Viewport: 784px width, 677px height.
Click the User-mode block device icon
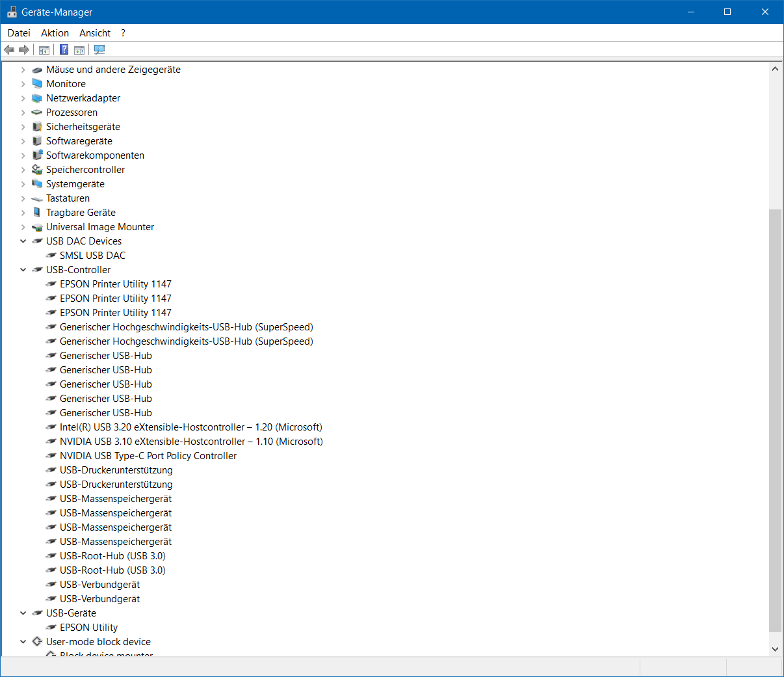[x=37, y=642]
